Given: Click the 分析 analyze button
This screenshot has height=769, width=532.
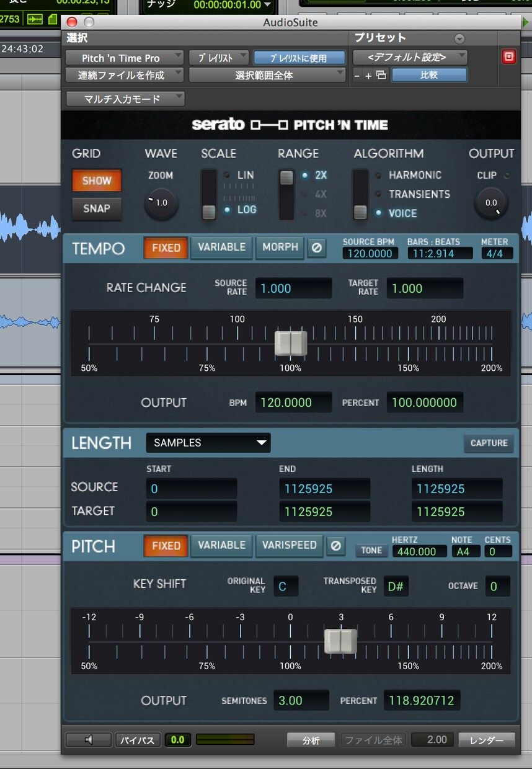Looking at the screenshot, I should click(x=311, y=740).
